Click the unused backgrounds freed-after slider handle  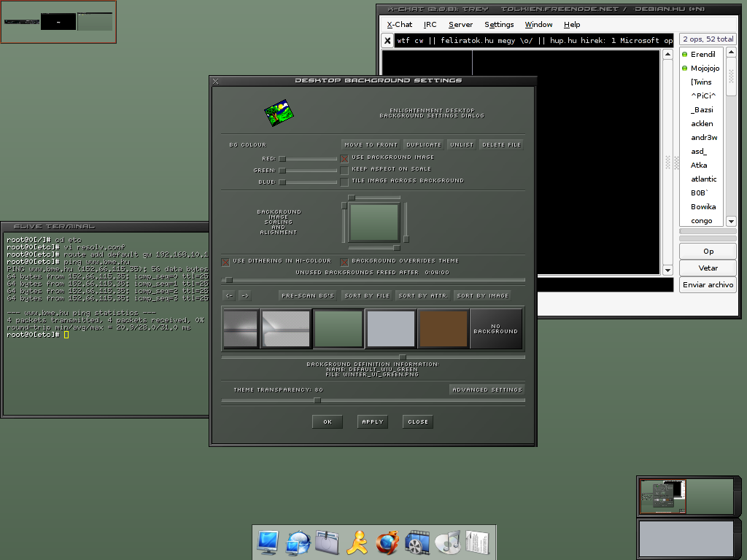point(229,280)
